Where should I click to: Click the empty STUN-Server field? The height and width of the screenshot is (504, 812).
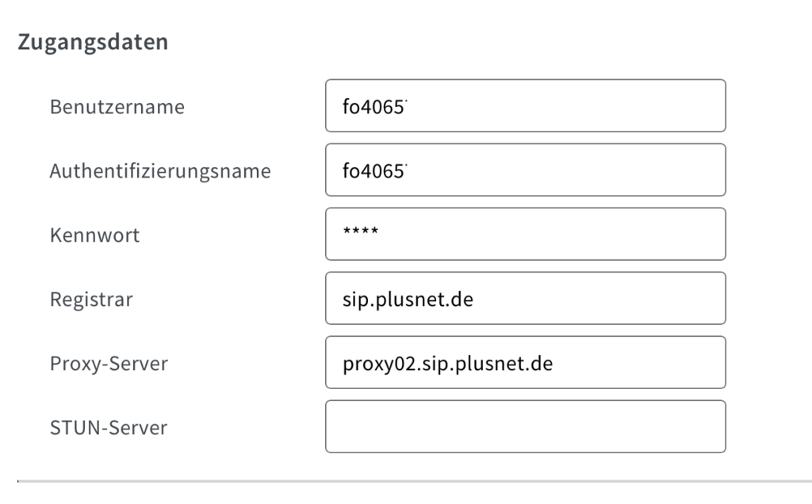525,426
